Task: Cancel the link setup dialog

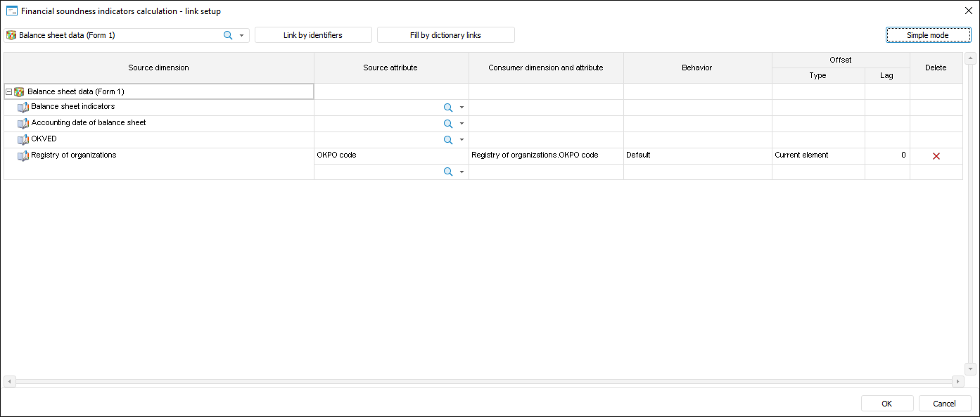Action: 944,404
